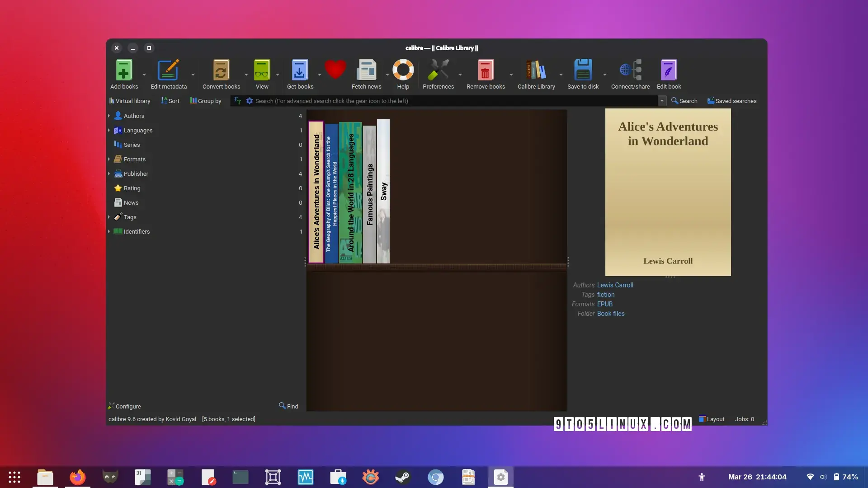Expand the Tags category in browser
868x488 pixels.
pos(109,217)
